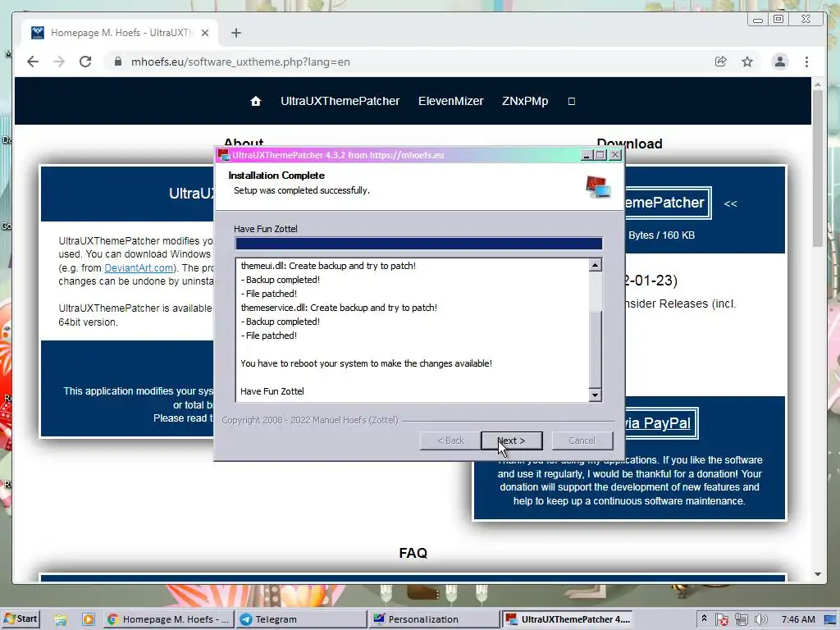
Task: Select the themeservice.dll log line
Action: (339, 308)
